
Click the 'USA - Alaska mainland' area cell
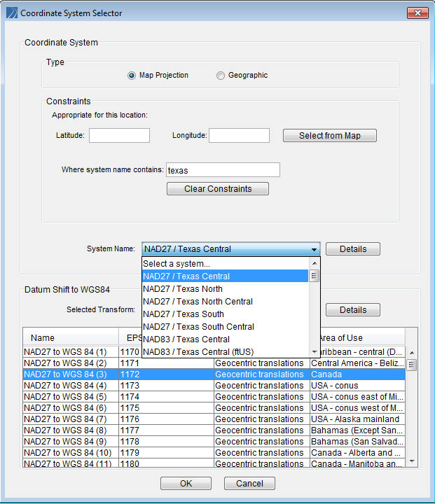pos(357,419)
